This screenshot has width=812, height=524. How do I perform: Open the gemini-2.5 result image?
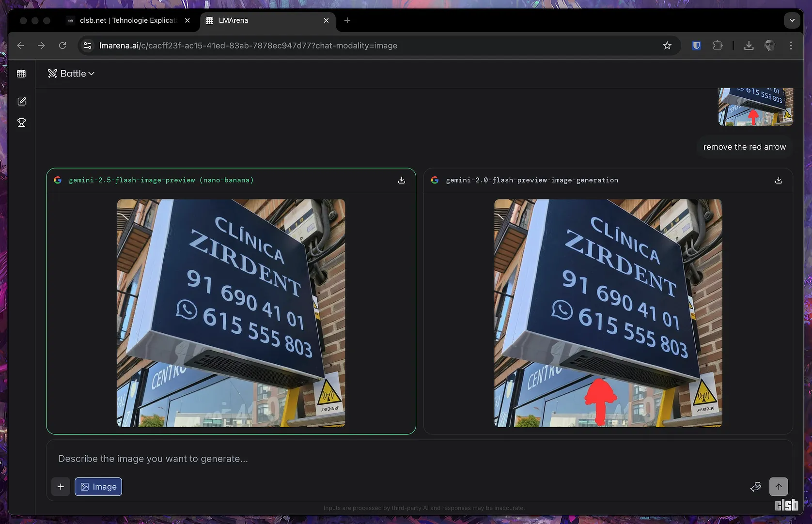coord(231,313)
